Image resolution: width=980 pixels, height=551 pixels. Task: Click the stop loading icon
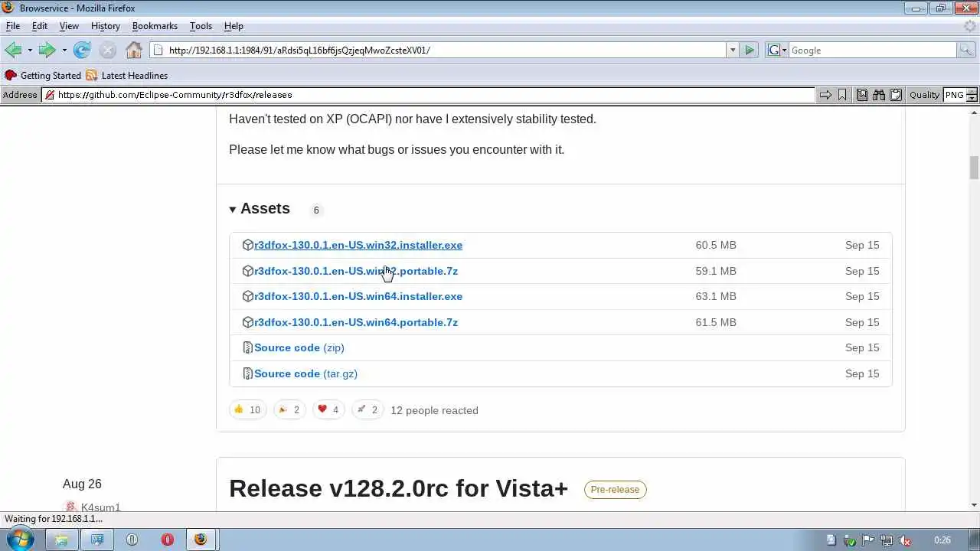(108, 50)
